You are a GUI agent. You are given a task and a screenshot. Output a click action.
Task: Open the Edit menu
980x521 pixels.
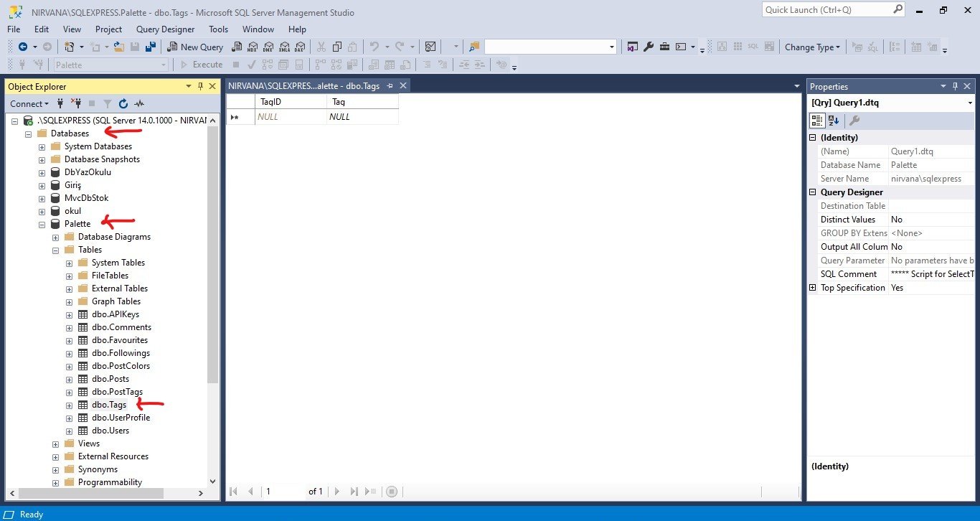[42, 29]
